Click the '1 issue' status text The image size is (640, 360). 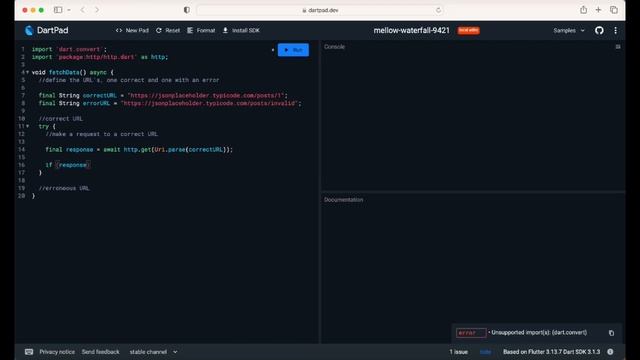click(459, 352)
